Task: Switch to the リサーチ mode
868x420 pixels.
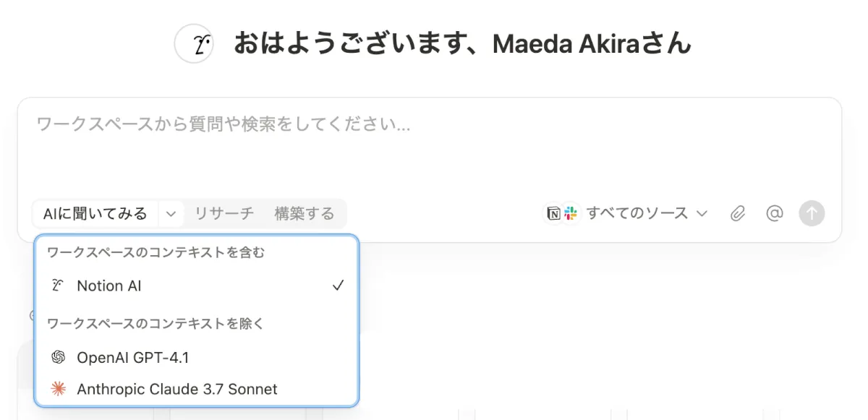Action: tap(224, 213)
